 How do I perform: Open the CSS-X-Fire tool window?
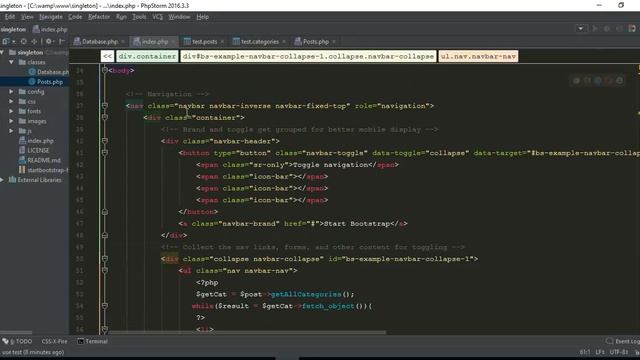[x=54, y=341]
